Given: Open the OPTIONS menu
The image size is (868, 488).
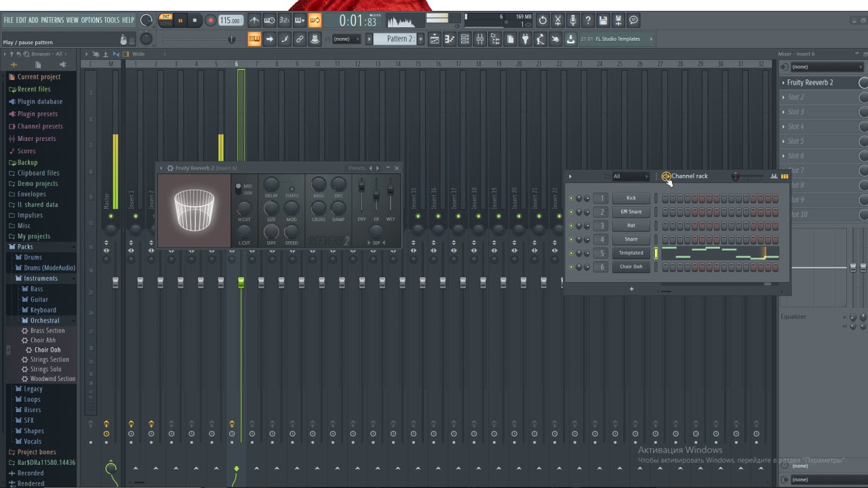Looking at the screenshot, I should click(91, 20).
